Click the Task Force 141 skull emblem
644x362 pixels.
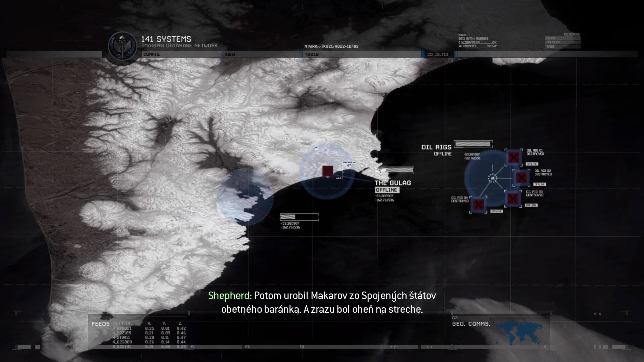coord(122,46)
